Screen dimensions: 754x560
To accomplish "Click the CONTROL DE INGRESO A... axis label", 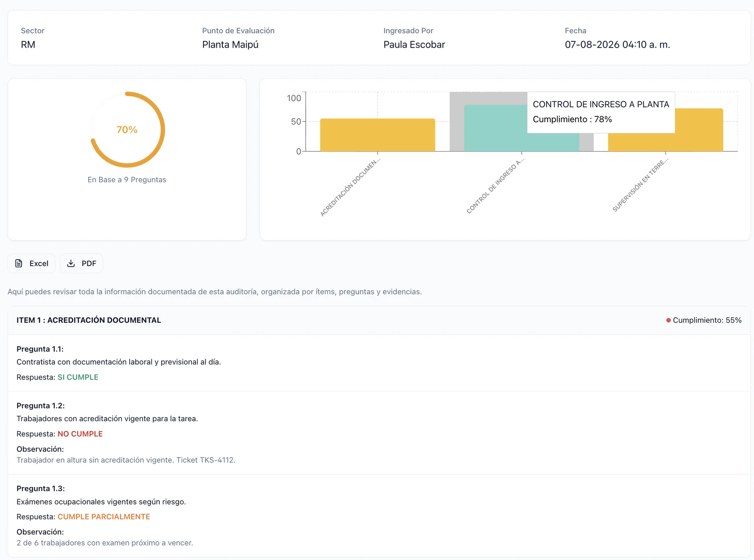I will tap(495, 186).
